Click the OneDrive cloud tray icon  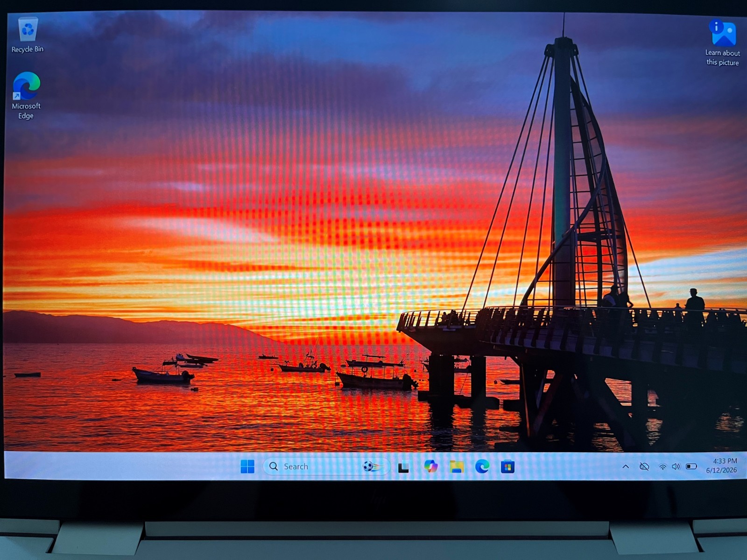click(x=644, y=467)
